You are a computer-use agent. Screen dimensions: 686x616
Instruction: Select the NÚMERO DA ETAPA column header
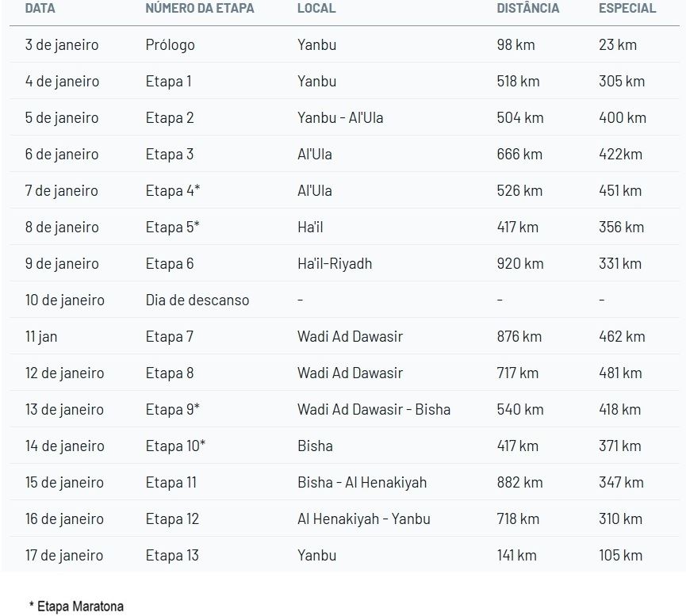pyautogui.click(x=201, y=9)
